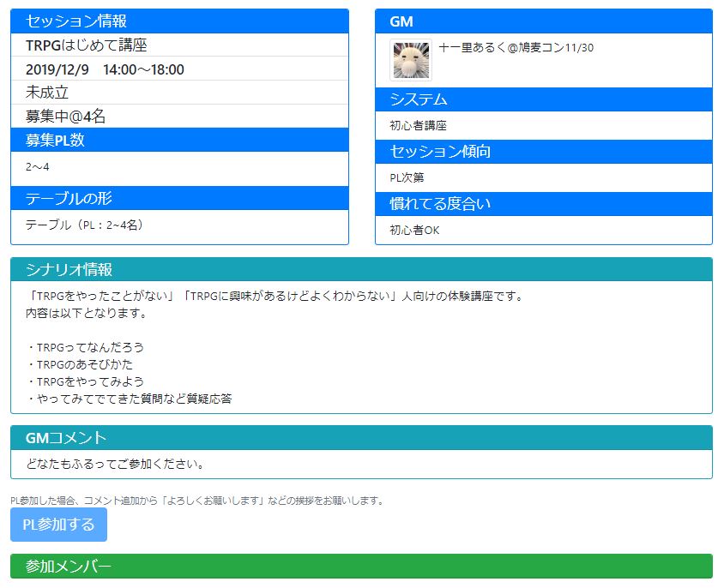
Task: Click session title TRPGはじめて講座
Action: click(87, 45)
